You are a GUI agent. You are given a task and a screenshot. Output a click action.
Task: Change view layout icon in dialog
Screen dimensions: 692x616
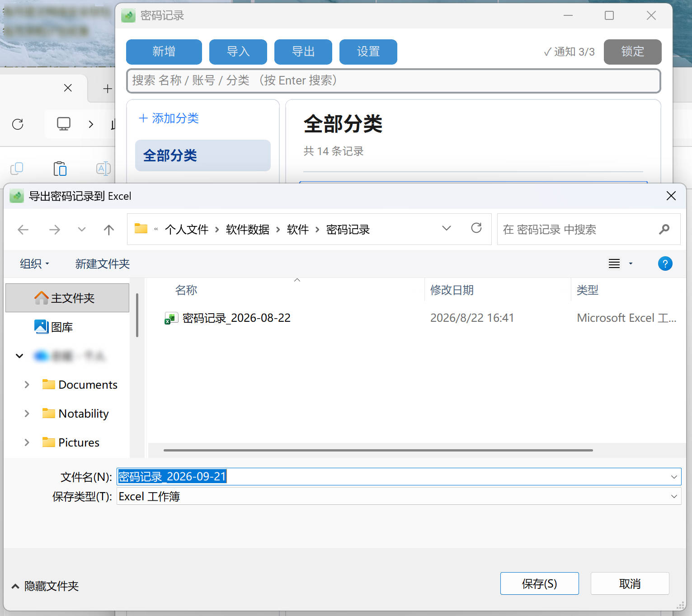614,263
